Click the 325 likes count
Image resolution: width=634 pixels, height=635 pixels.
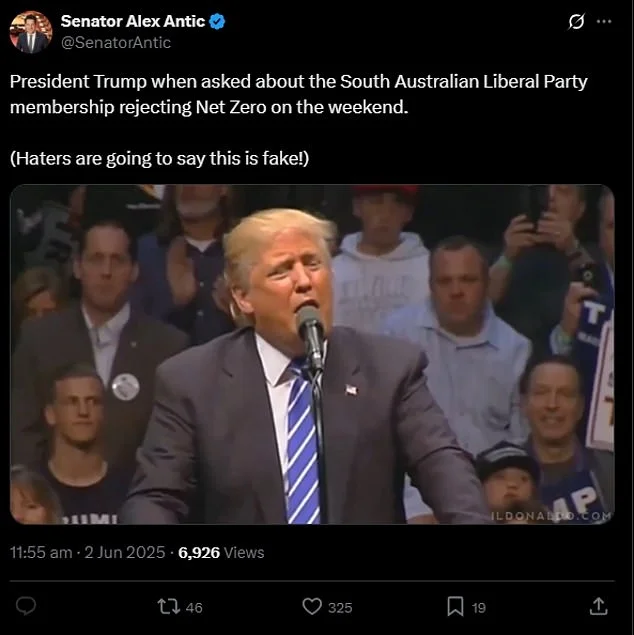(x=340, y=607)
